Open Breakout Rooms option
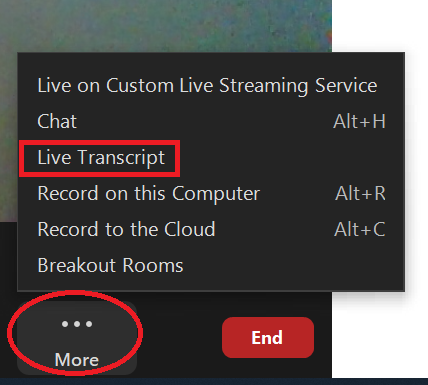The height and width of the screenshot is (385, 428). coord(110,266)
